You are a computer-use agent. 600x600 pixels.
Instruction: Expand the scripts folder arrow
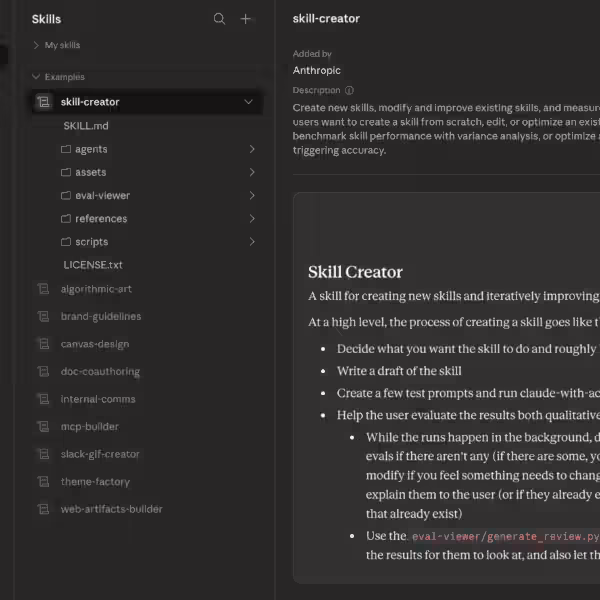(x=251, y=242)
